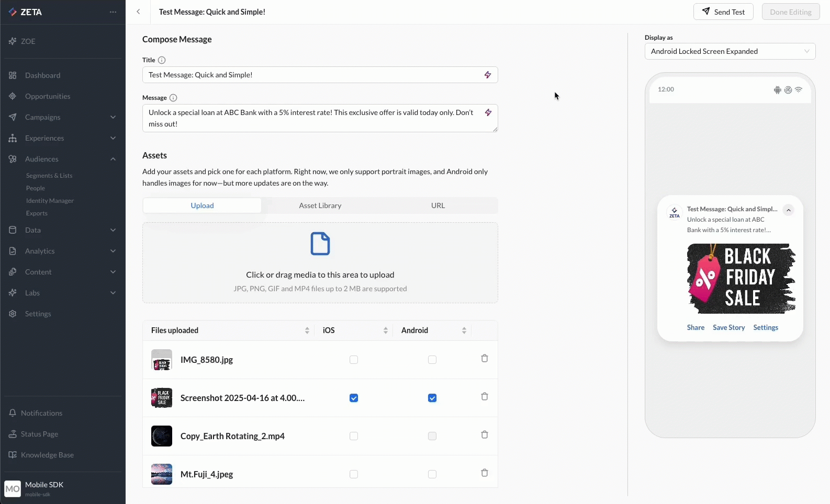This screenshot has width=830, height=504.
Task: Open the three-dots menu beside ZETA logo
Action: pos(113,12)
